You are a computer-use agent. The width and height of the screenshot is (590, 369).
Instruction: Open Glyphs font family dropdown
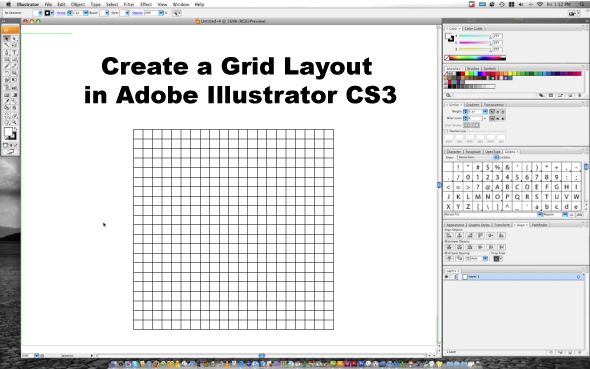pyautogui.click(x=540, y=214)
